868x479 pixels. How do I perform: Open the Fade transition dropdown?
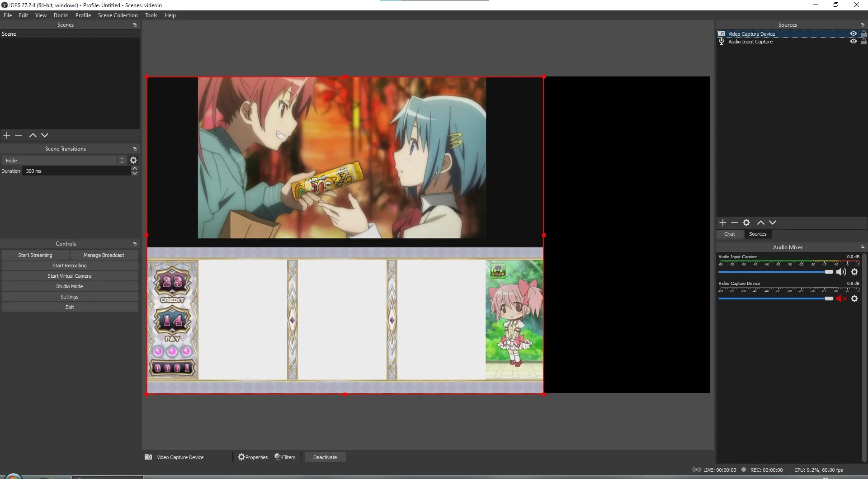pyautogui.click(x=64, y=160)
